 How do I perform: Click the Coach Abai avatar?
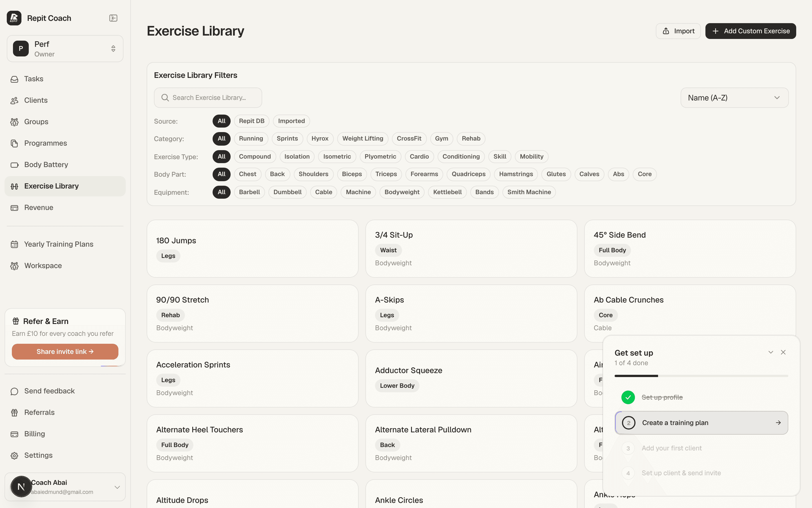pos(21,487)
